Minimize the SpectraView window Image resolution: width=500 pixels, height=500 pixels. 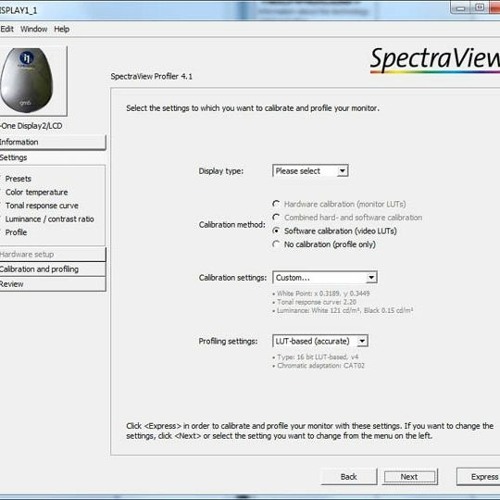461,8
